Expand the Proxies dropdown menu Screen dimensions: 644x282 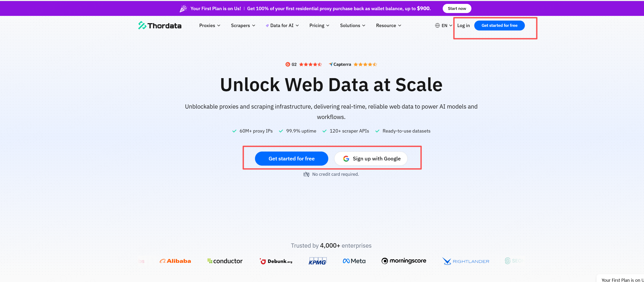210,26
